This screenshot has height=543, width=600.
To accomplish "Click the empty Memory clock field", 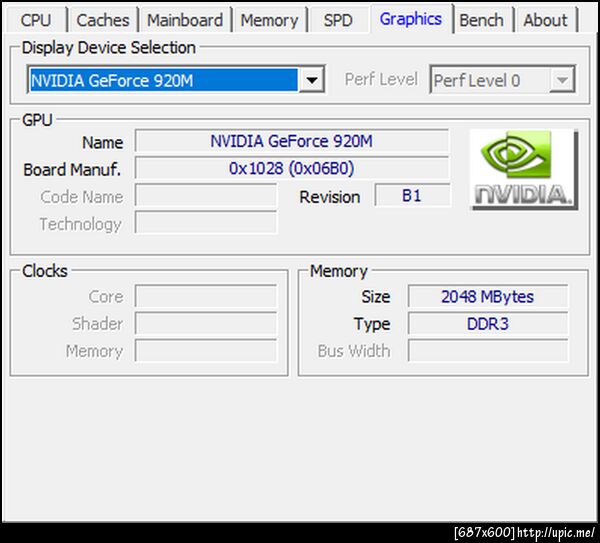I will click(x=206, y=351).
